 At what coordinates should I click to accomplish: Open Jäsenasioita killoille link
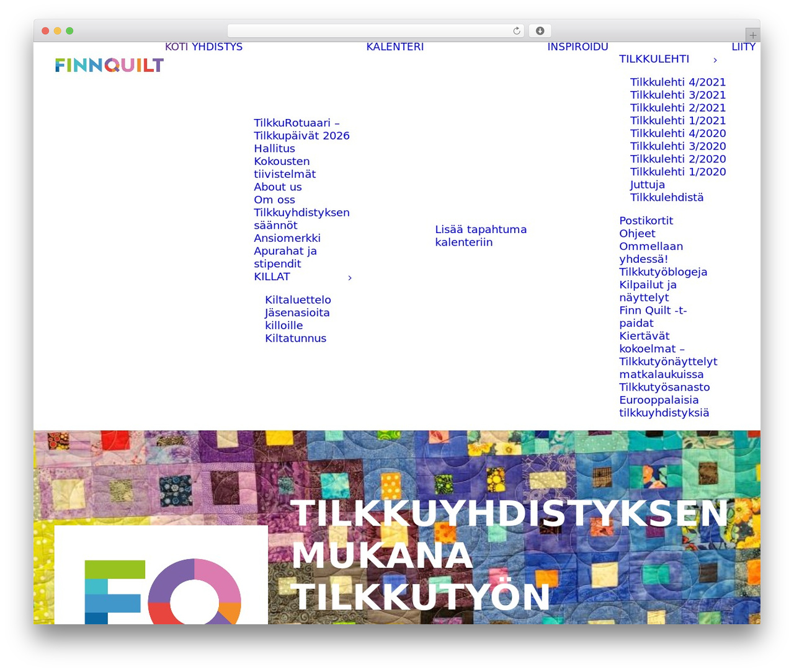pyautogui.click(x=297, y=319)
